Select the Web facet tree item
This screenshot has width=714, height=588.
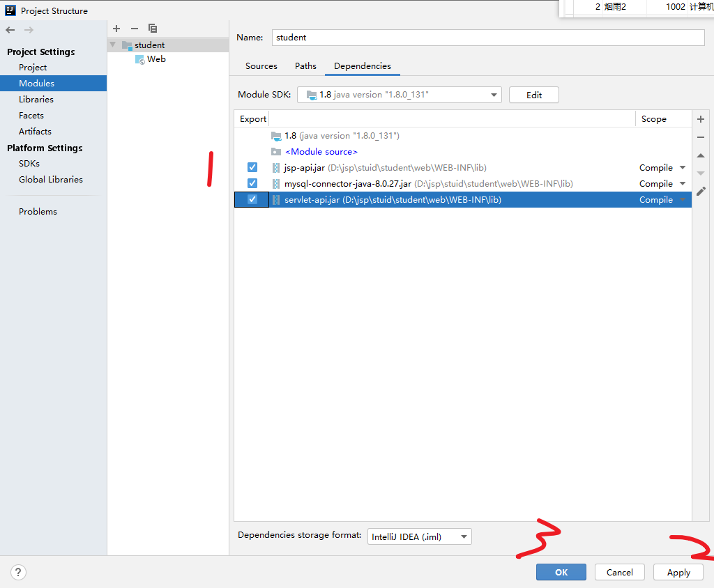click(156, 59)
